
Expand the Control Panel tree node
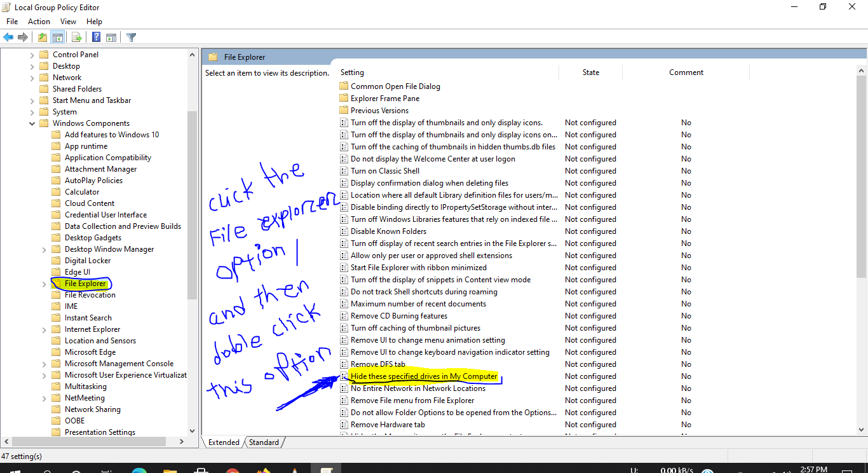pyautogui.click(x=32, y=55)
